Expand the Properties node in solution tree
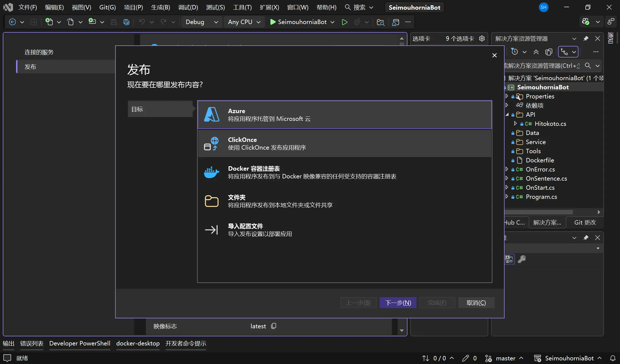The width and height of the screenshot is (620, 364). [507, 96]
